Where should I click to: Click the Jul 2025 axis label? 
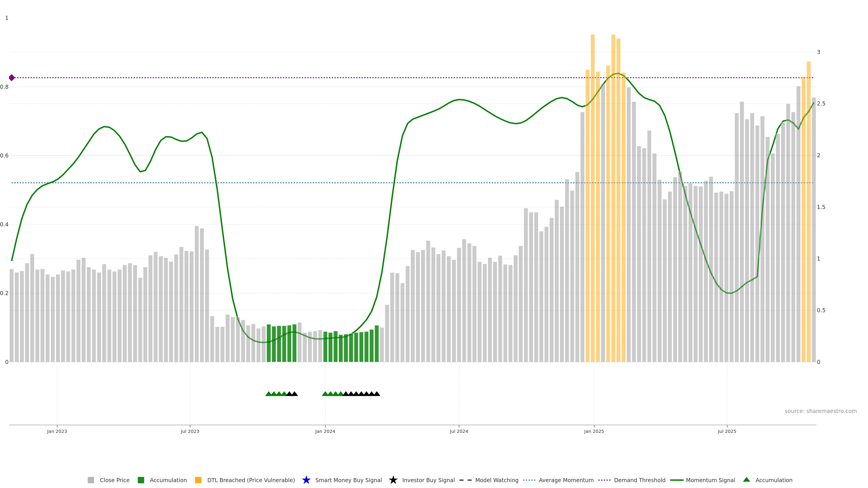pyautogui.click(x=727, y=431)
